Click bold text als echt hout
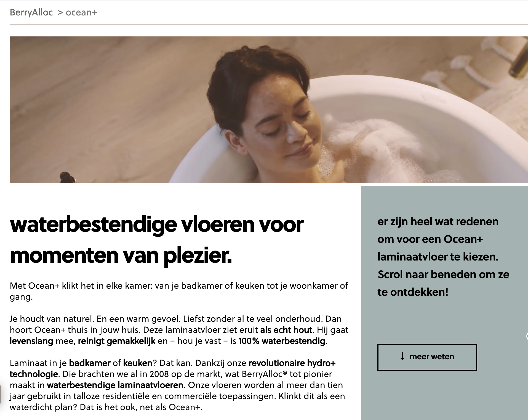Screen dimensions: 528x420 286,330
